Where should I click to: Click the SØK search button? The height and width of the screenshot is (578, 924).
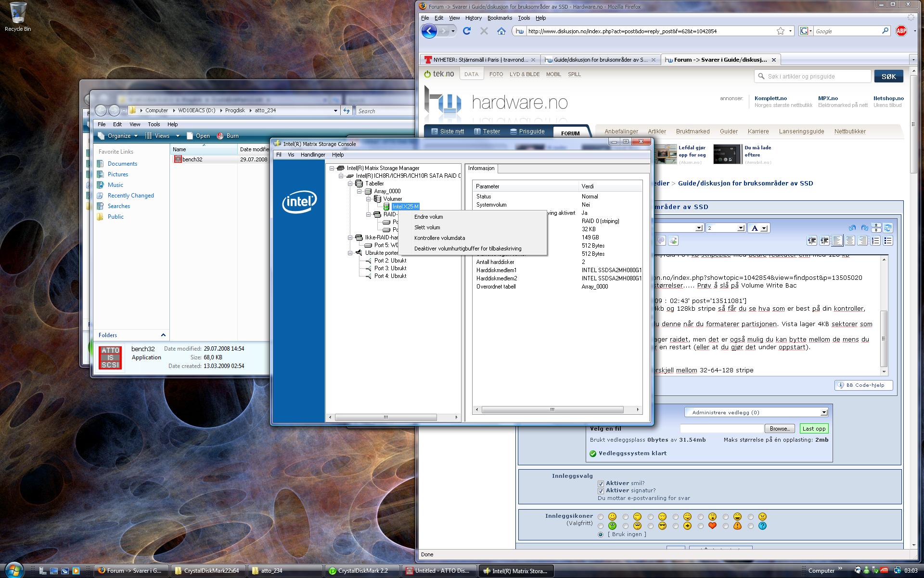coord(888,77)
